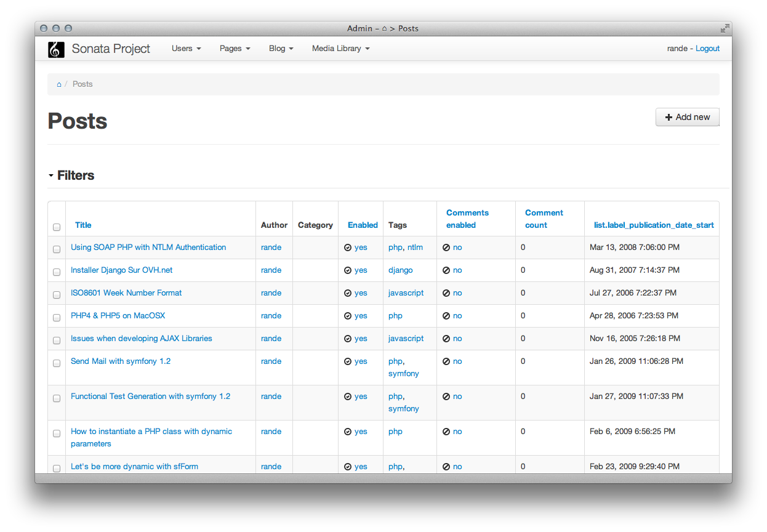Screen dimensions: 767x532
Task: Click the comments disabled icon for Installer Django row
Action: (x=446, y=270)
